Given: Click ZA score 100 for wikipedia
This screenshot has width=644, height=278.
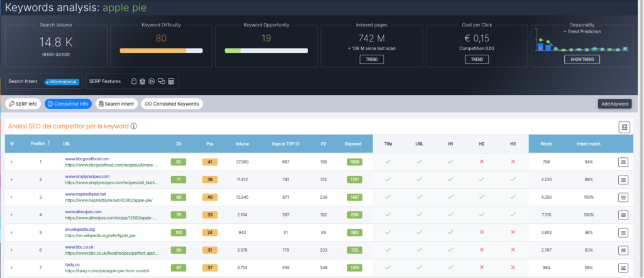Looking at the screenshot, I should 179,233.
